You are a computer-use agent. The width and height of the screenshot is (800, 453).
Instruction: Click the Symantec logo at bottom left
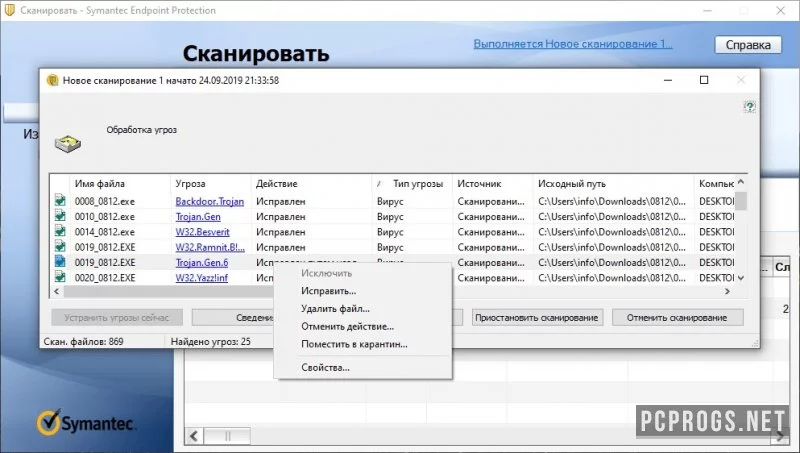(85, 423)
